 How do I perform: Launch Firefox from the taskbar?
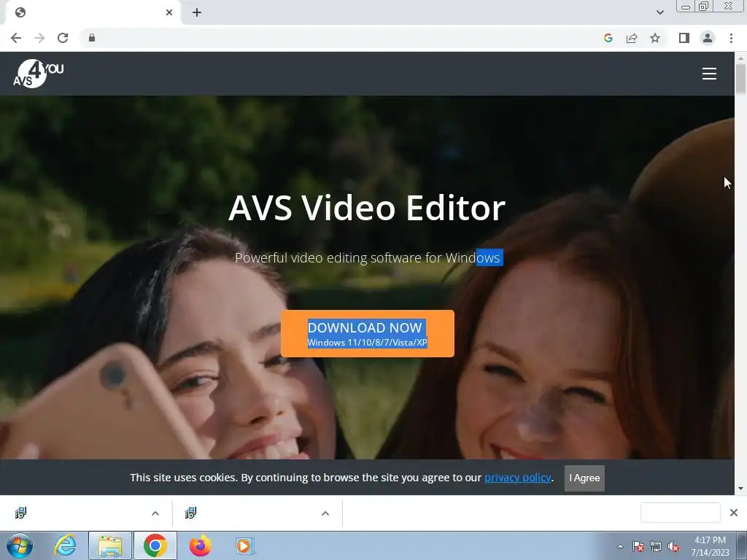[x=200, y=545]
